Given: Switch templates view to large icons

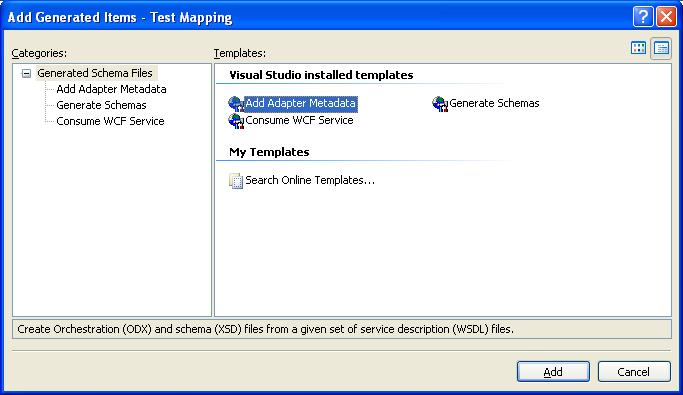Looking at the screenshot, I should [639, 48].
